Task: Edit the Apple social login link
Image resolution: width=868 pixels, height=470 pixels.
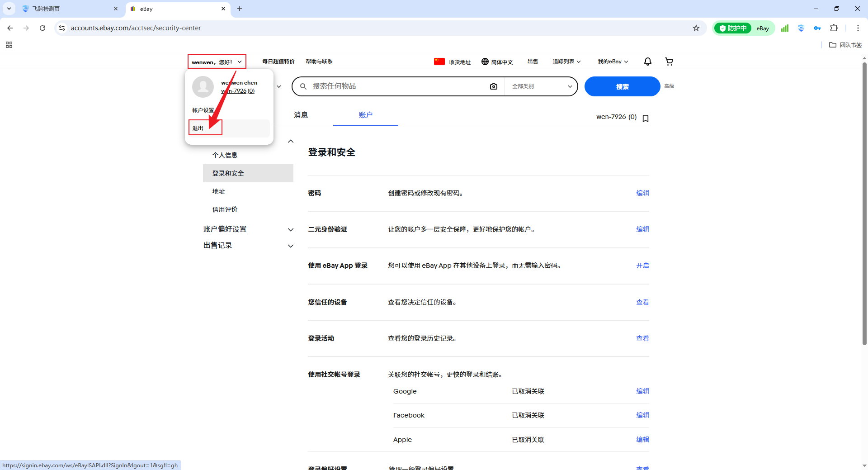Action: coord(642,440)
